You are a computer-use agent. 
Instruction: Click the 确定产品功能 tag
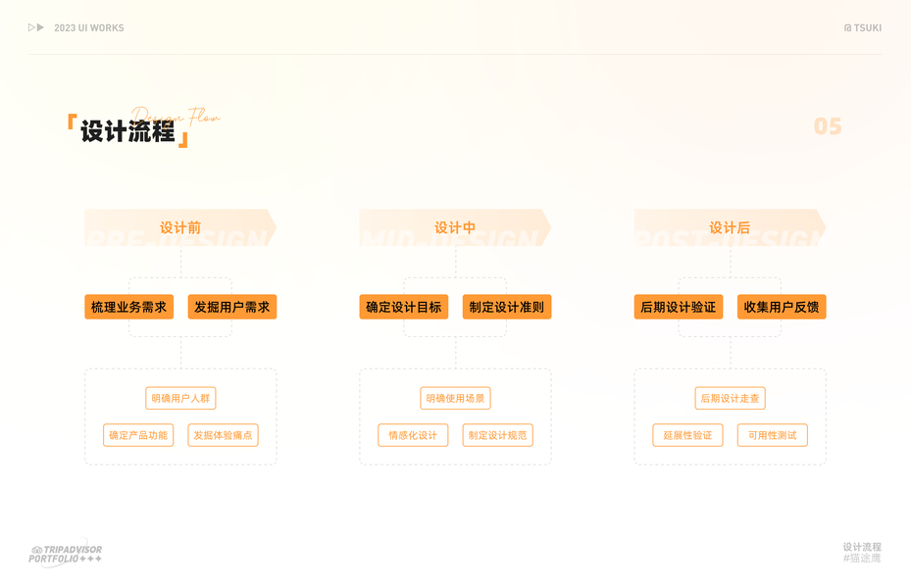point(138,435)
